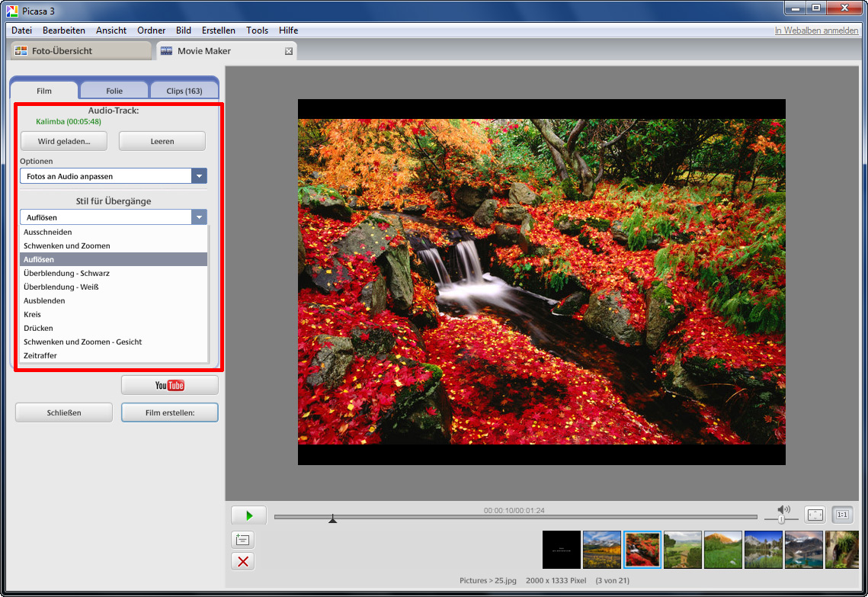Open the Optionen dropdown arrow
Viewport: 868px width, 597px height.
[x=199, y=176]
